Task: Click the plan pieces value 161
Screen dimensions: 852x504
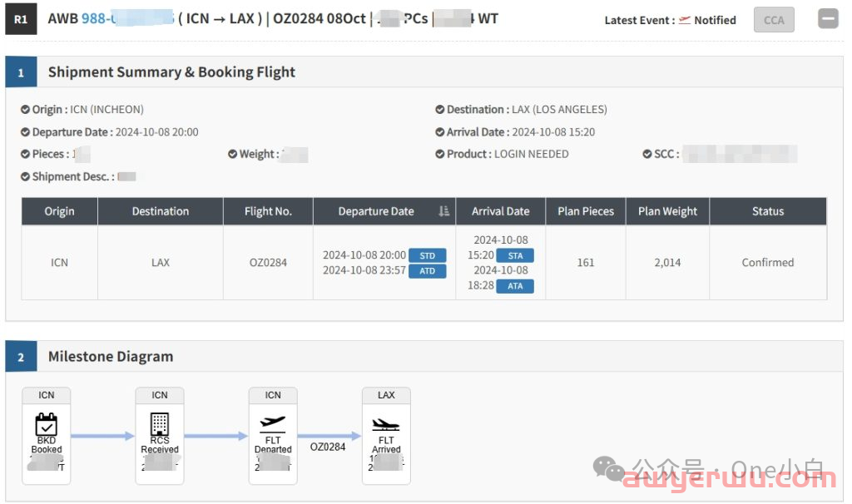Action: point(586,262)
